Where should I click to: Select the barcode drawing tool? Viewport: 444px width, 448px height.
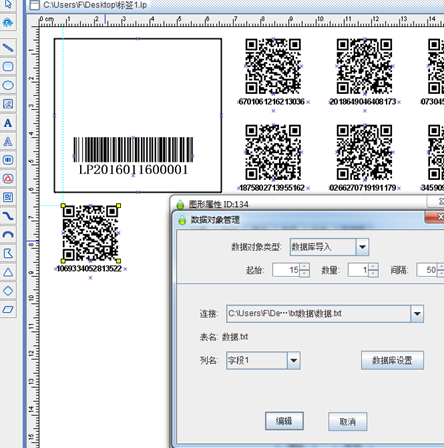8,160
